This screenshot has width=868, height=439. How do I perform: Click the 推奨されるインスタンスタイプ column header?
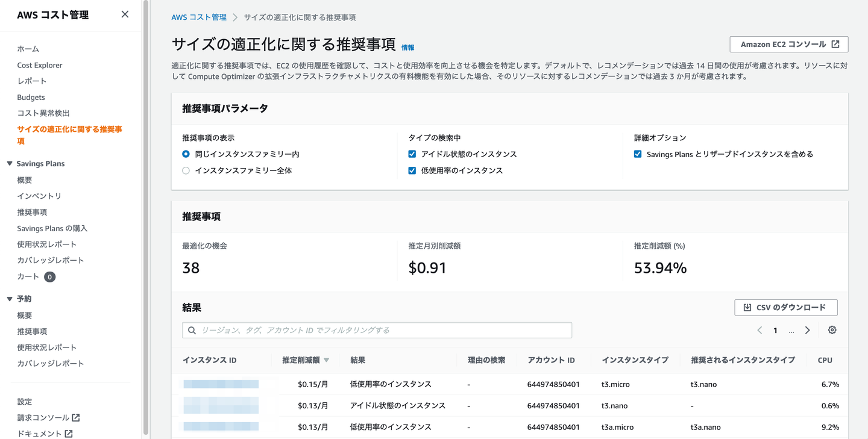click(743, 360)
